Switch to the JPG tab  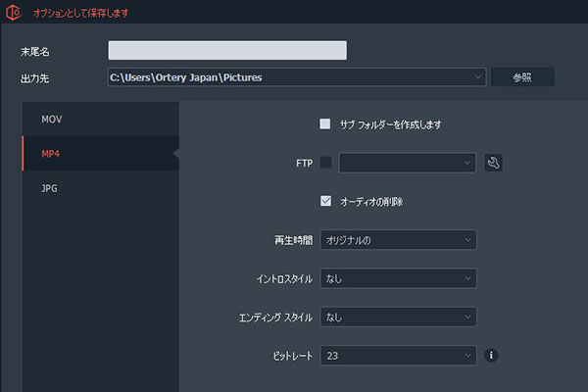tap(51, 188)
